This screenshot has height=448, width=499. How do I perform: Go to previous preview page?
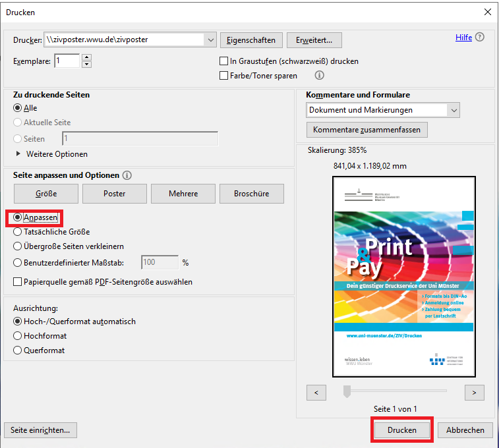pyautogui.click(x=316, y=393)
